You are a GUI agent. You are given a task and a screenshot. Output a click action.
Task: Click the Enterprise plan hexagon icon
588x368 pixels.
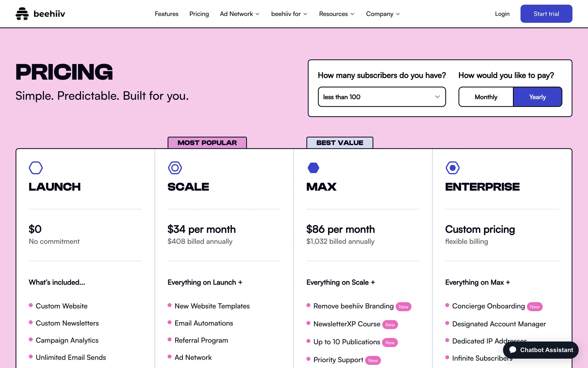click(452, 168)
